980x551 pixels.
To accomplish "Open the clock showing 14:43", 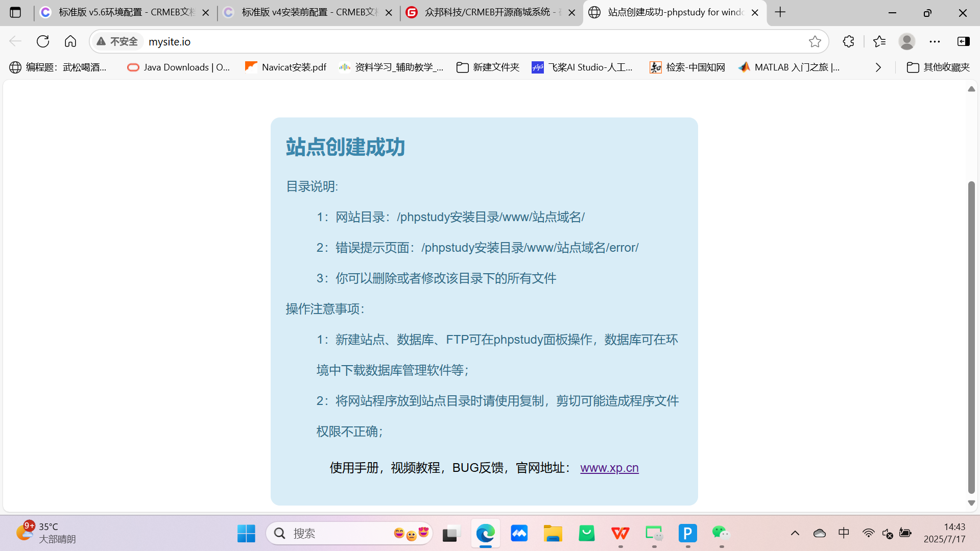I will [944, 533].
